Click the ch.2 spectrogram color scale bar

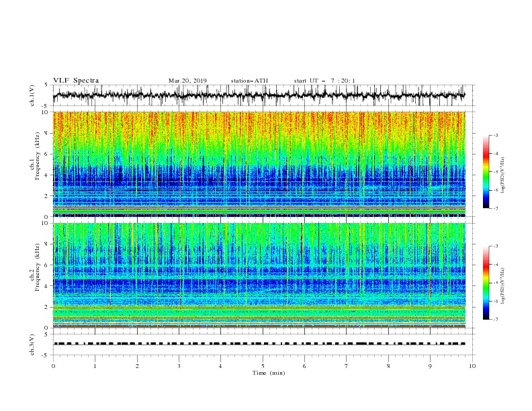[x=486, y=283]
